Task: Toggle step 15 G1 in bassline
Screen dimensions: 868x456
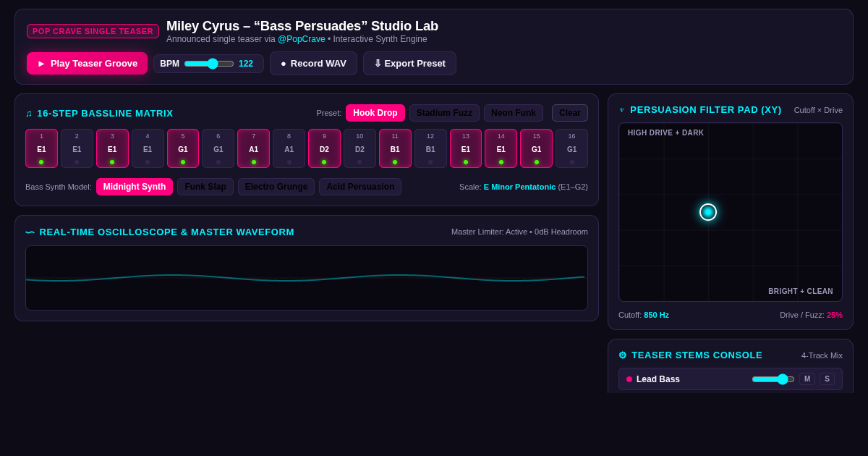Action: pos(537,148)
